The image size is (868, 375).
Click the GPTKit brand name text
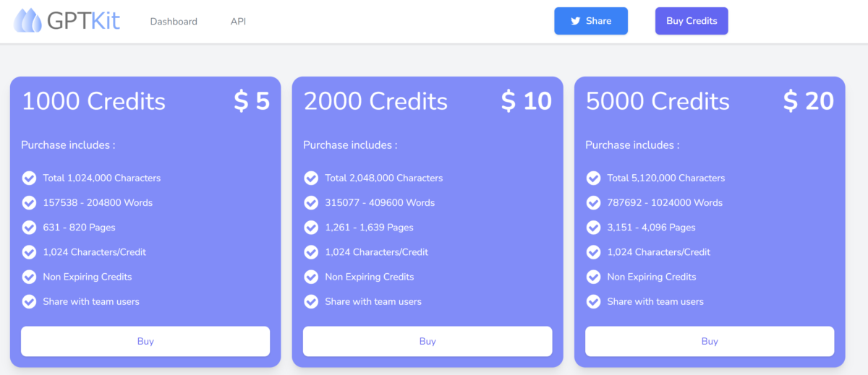[84, 21]
